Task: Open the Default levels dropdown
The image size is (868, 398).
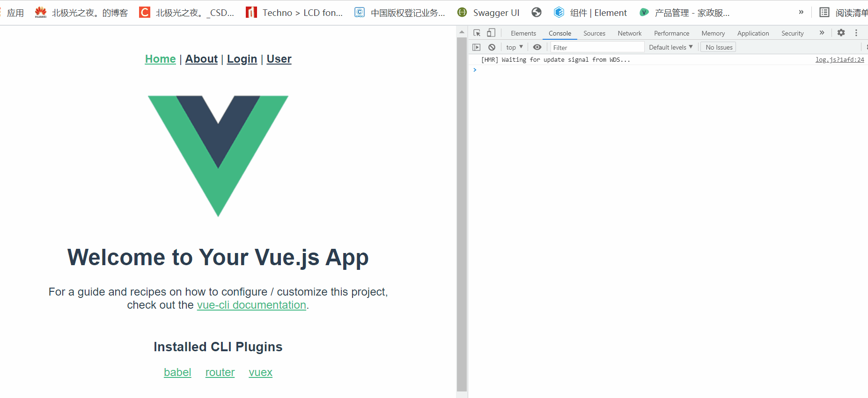Action: pos(671,47)
